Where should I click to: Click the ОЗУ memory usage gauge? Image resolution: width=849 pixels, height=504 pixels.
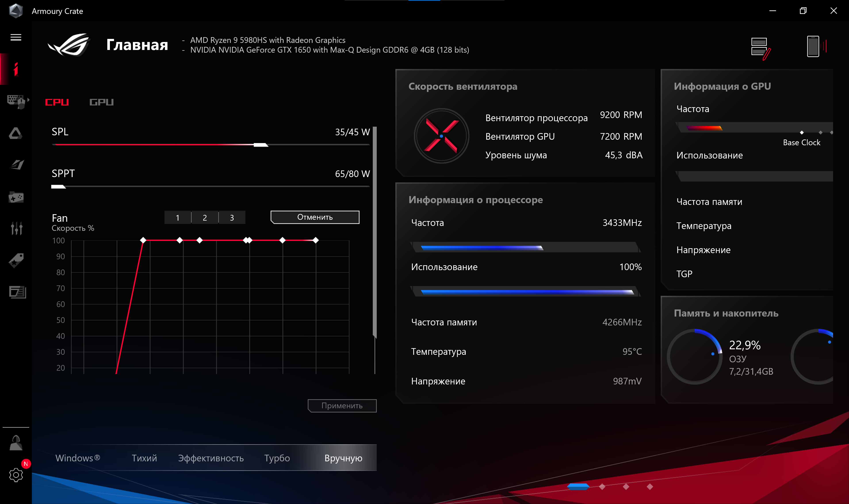coord(694,357)
